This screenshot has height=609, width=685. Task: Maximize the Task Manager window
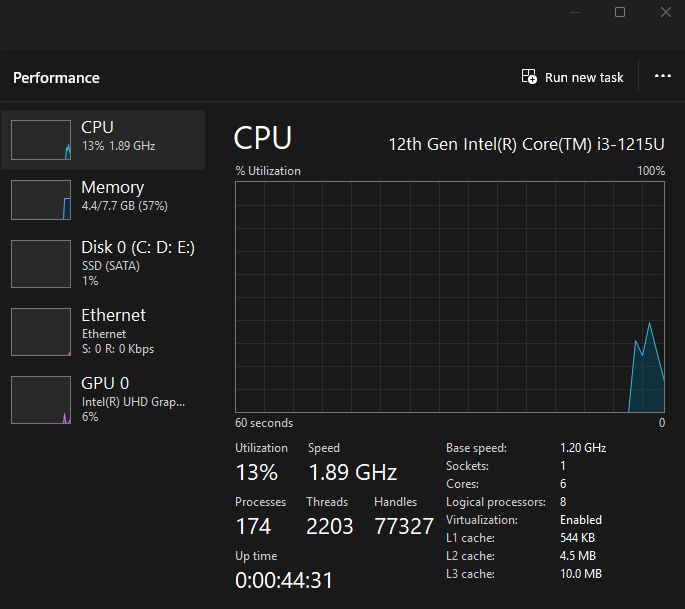[620, 12]
